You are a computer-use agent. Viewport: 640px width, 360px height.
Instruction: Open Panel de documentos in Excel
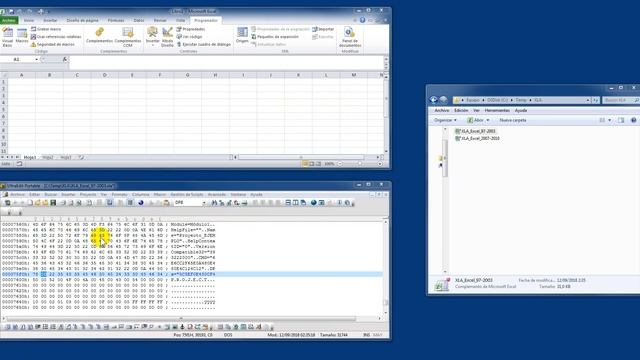(x=350, y=37)
